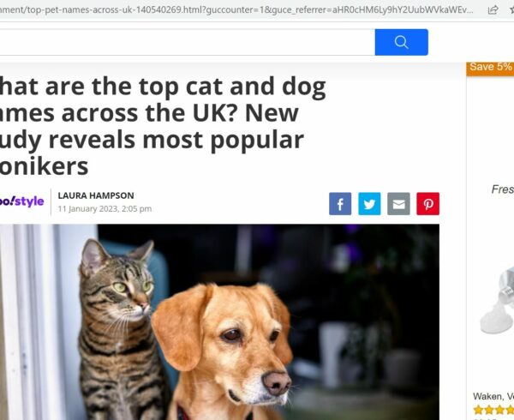
Task: Share the article on Twitter
Action: point(369,204)
